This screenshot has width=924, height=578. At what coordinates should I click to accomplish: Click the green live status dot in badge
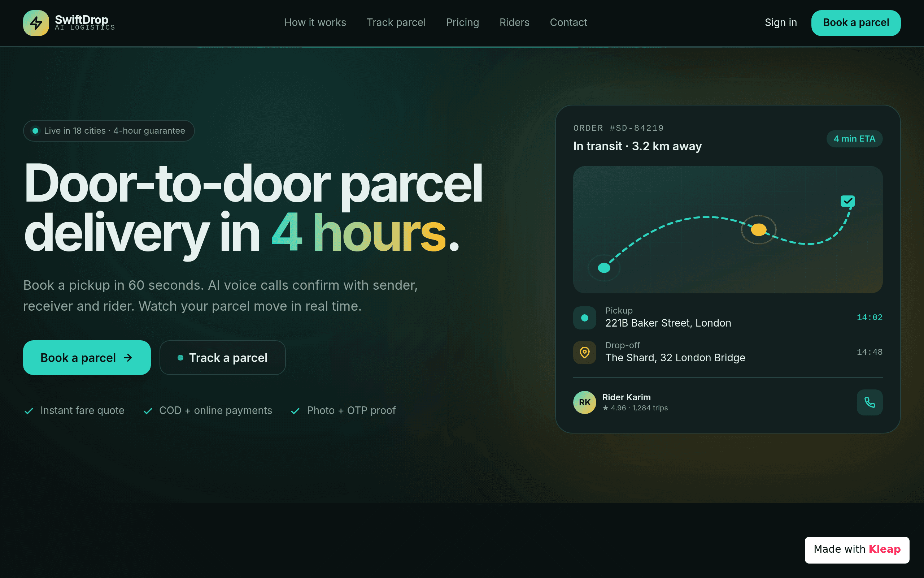point(35,131)
